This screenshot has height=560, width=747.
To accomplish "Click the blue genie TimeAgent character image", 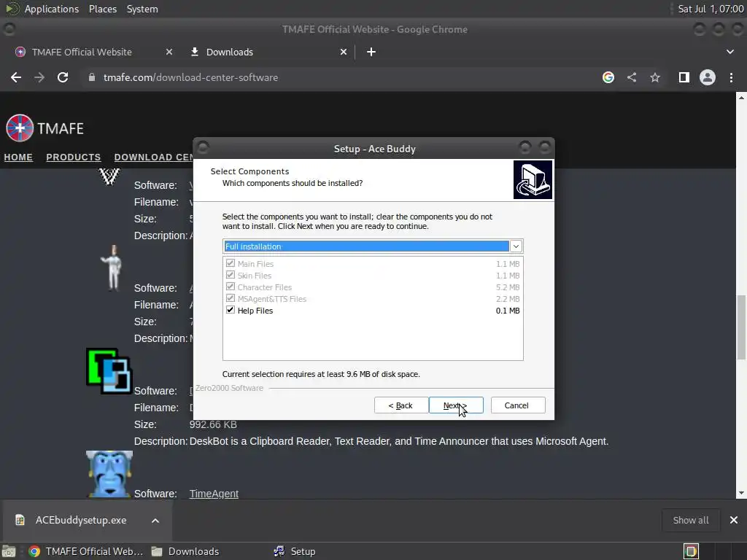I will (x=109, y=474).
